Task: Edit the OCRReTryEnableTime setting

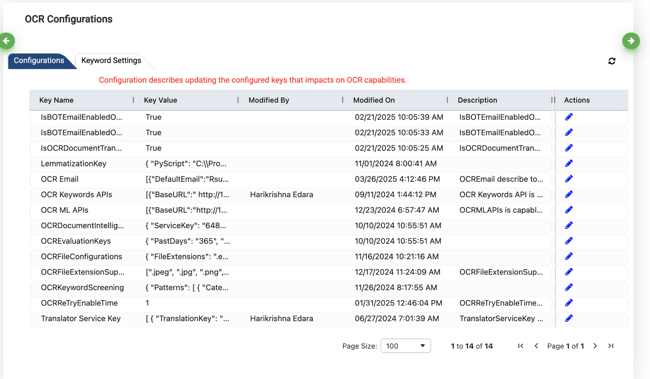Action: tap(569, 303)
